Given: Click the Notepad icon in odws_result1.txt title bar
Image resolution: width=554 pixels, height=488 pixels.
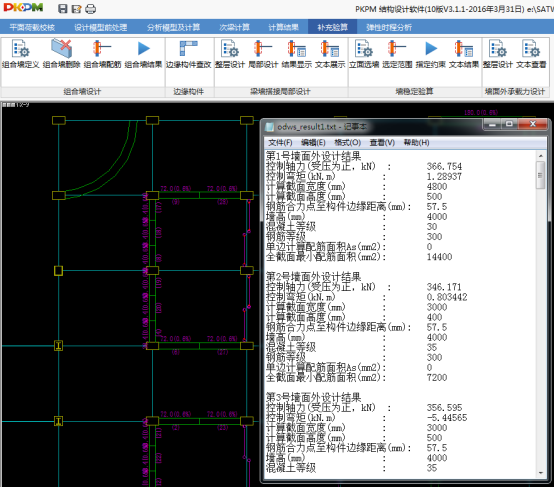Looking at the screenshot, I should point(270,127).
